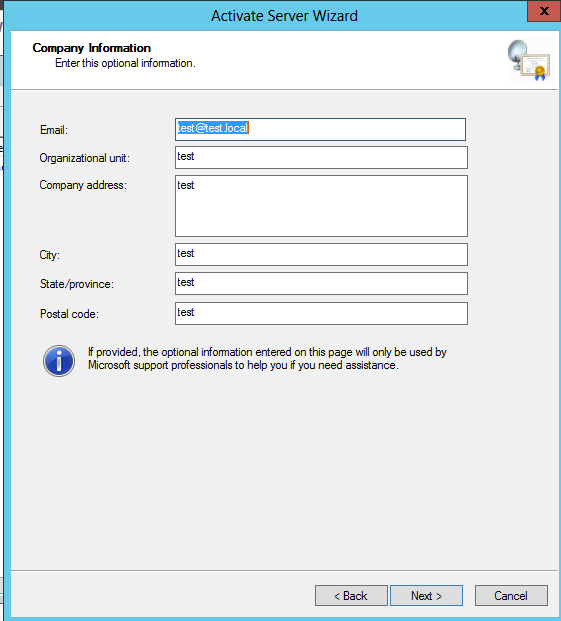
Task: Click the license certificate icon in header
Action: 529,60
